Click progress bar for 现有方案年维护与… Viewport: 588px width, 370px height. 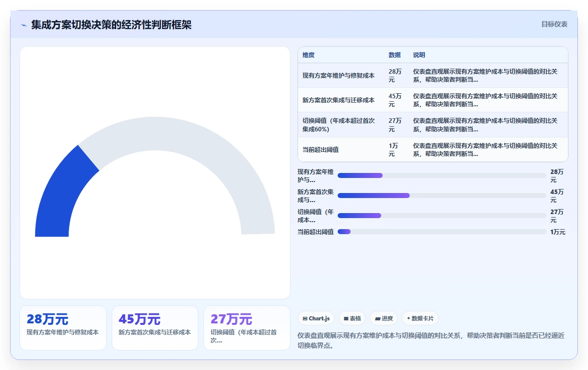[x=442, y=175]
